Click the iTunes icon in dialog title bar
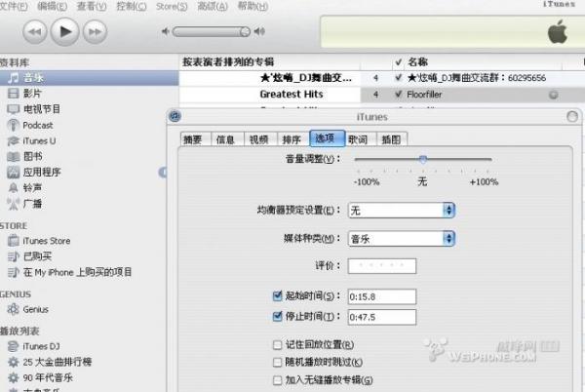Viewport: 585px width, 392px height. (175, 116)
